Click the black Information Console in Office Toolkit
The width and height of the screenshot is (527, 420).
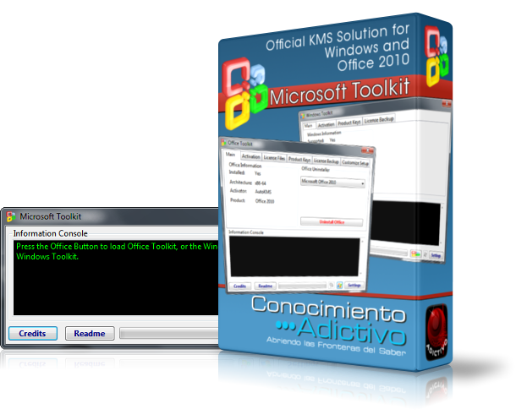294,256
